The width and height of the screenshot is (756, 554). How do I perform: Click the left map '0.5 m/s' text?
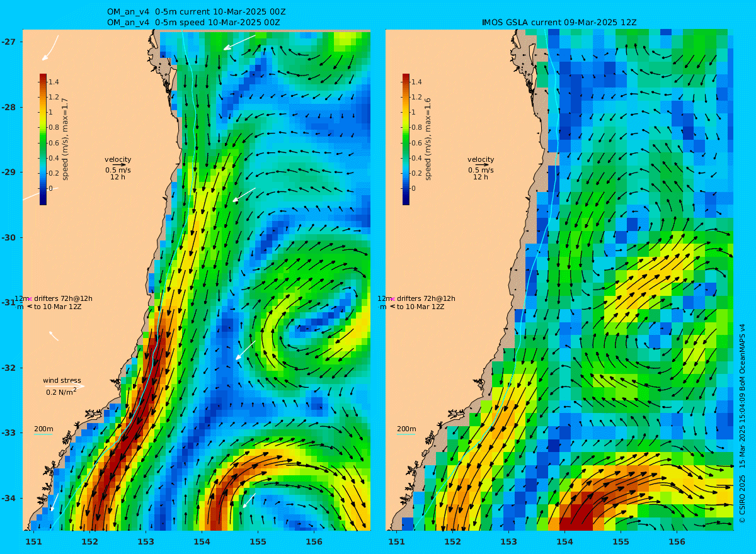click(118, 170)
